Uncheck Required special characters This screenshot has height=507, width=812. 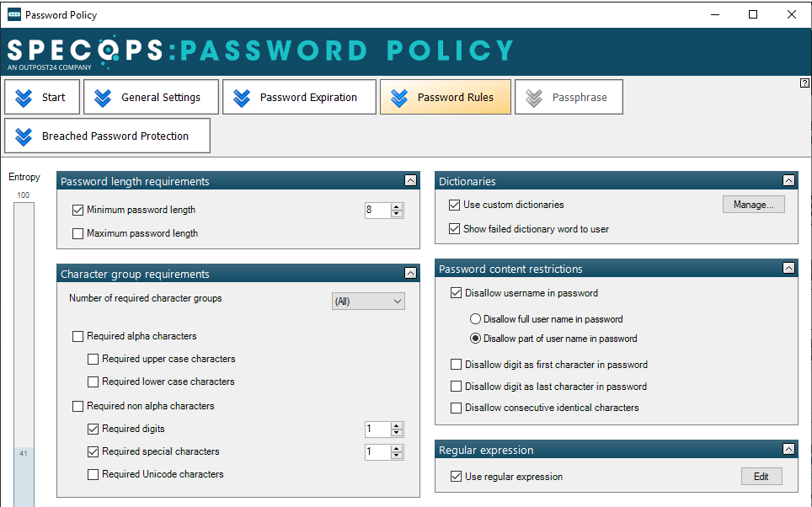click(x=93, y=451)
